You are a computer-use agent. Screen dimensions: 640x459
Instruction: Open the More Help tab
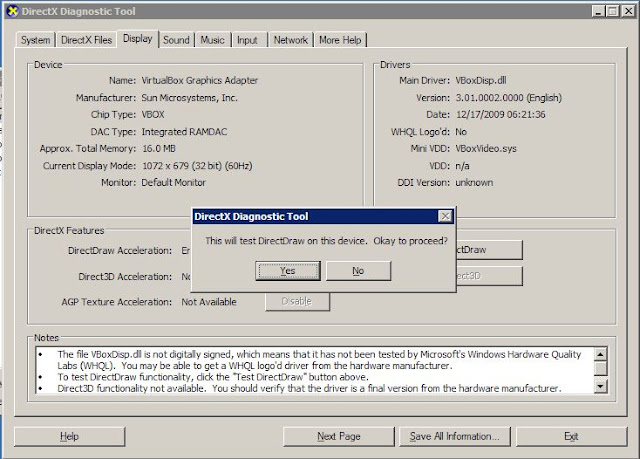[340, 40]
